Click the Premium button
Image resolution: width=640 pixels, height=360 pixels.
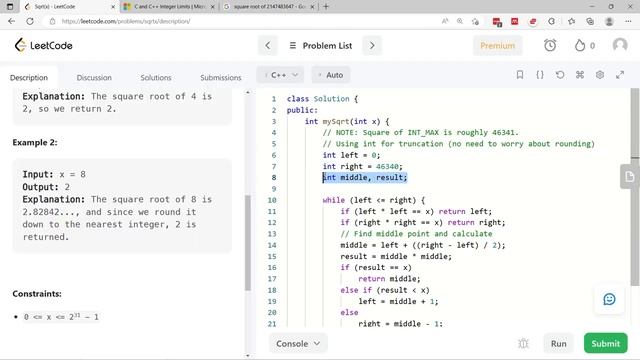[497, 45]
